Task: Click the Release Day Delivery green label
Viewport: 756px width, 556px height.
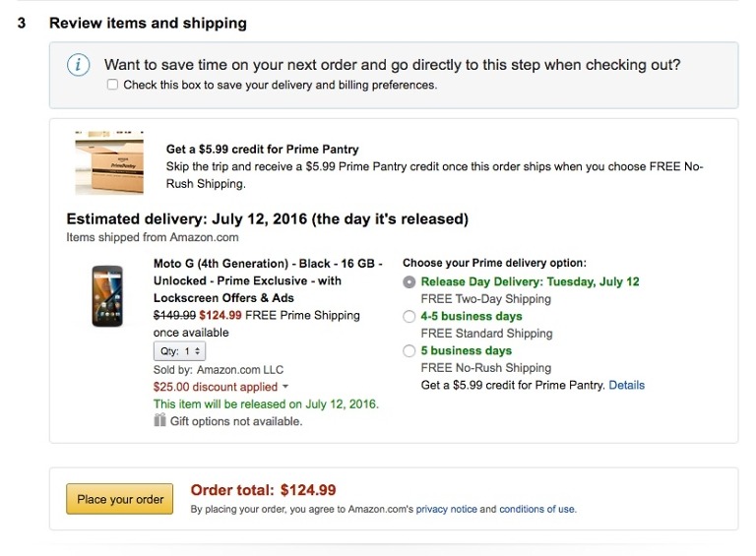Action: pyautogui.click(x=530, y=281)
